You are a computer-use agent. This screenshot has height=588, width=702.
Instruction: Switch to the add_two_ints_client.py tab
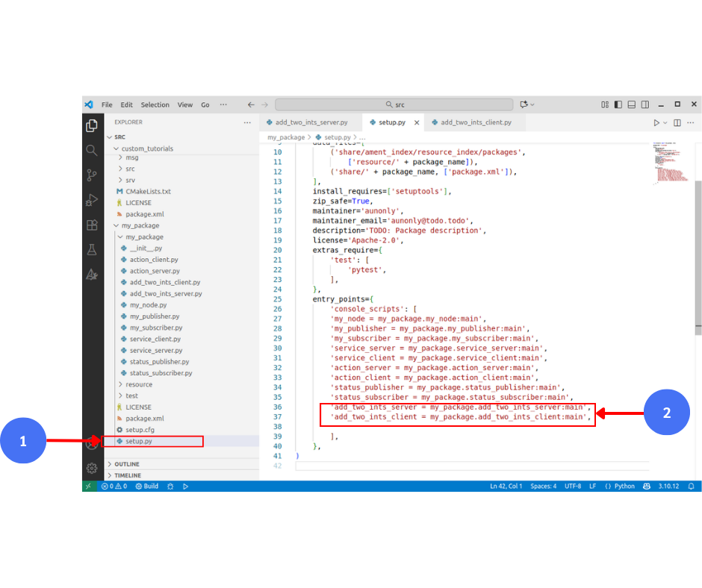[476, 122]
